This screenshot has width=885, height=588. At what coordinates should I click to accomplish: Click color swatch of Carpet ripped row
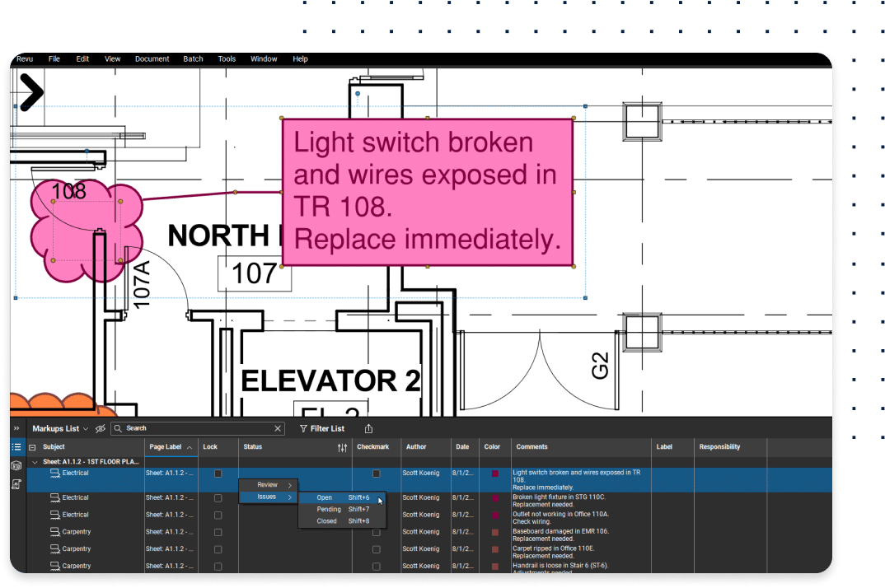pos(495,549)
